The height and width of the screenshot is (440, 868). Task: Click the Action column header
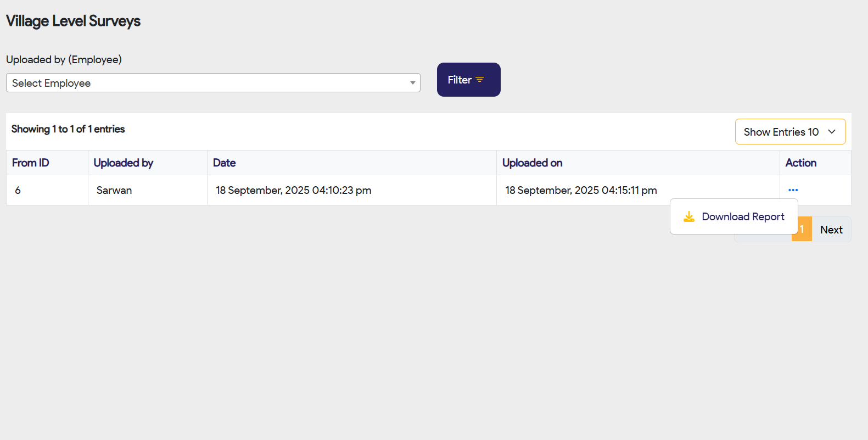click(800, 163)
